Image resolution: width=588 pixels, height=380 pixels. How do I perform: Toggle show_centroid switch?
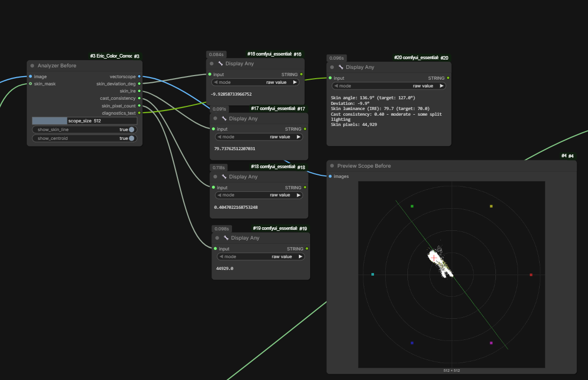[132, 138]
